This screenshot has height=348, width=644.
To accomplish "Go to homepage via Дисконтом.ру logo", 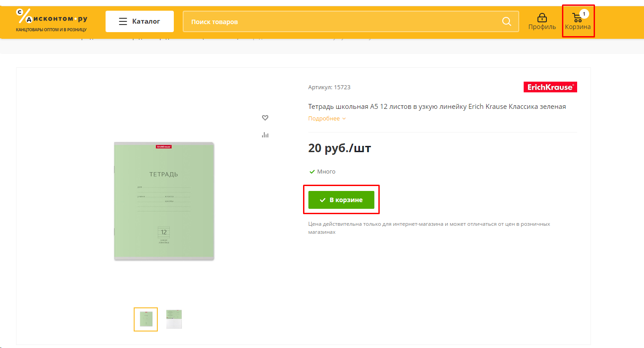I will [52, 19].
